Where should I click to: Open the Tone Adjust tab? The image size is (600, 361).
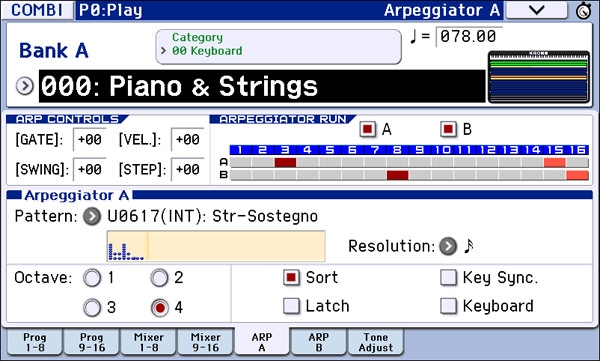pyautogui.click(x=376, y=342)
